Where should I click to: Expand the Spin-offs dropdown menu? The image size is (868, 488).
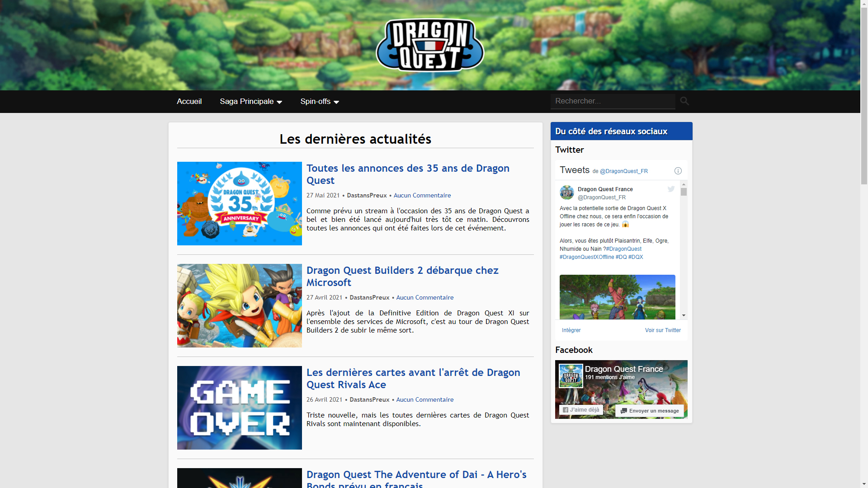320,102
